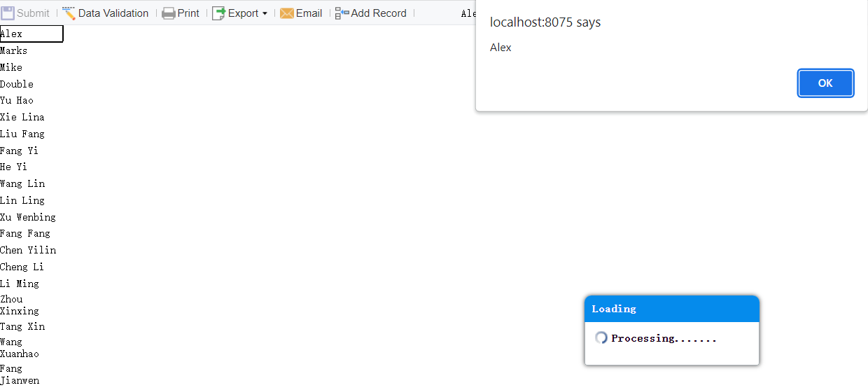The width and height of the screenshot is (868, 390).
Task: Expand the Export dropdown arrow
Action: click(265, 14)
